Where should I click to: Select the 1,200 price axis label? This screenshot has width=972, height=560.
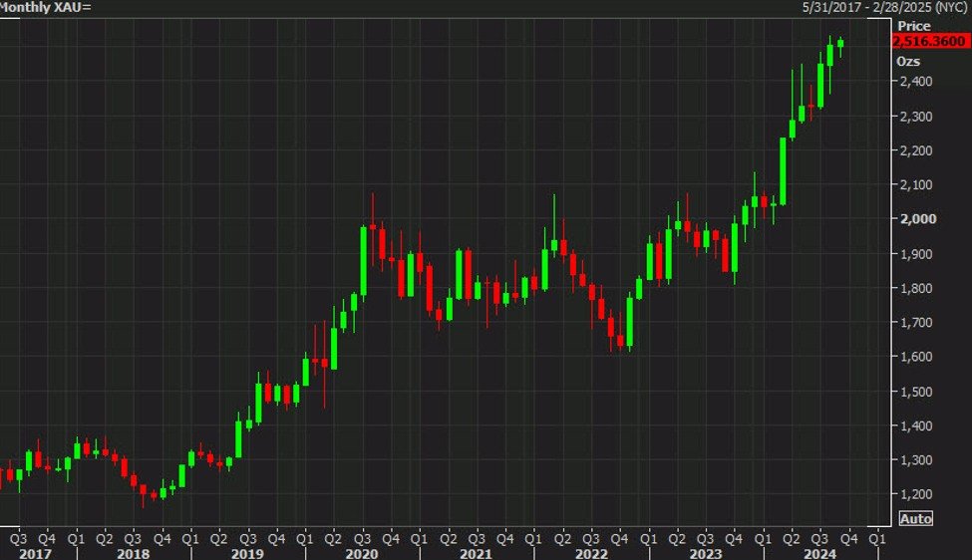(916, 494)
